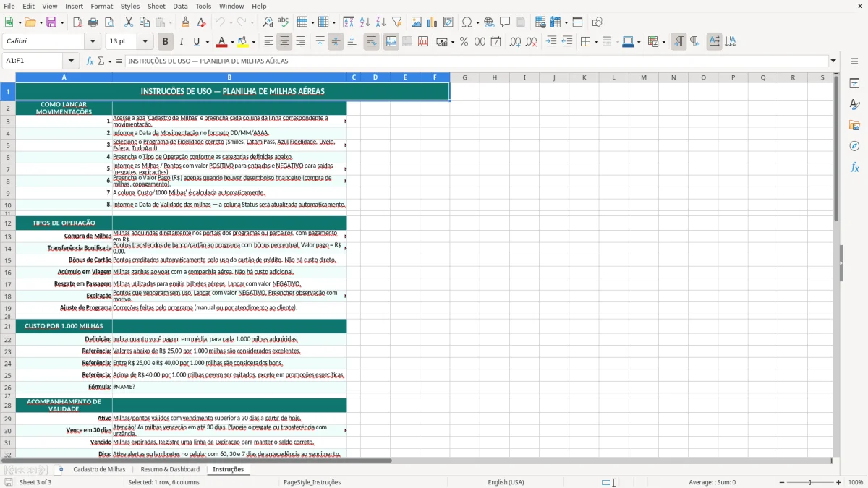Toggle Align Left
Screen dimensions: 868x488
click(x=268, y=42)
